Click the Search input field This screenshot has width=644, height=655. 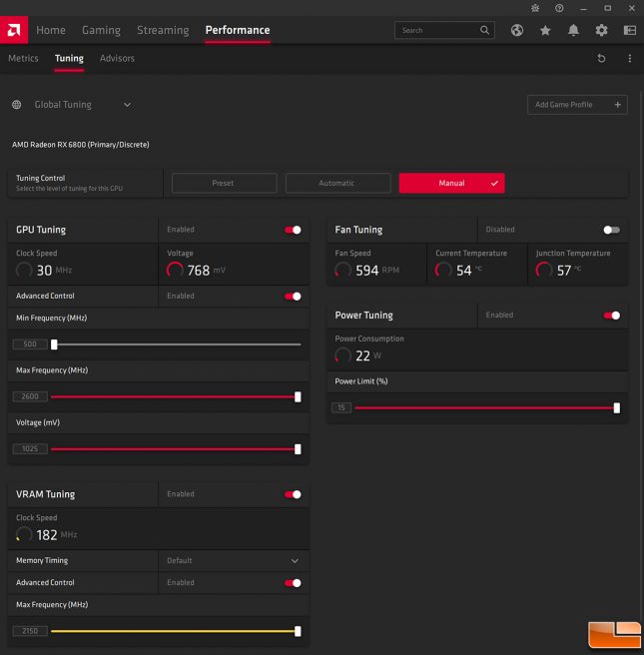pyautogui.click(x=444, y=30)
